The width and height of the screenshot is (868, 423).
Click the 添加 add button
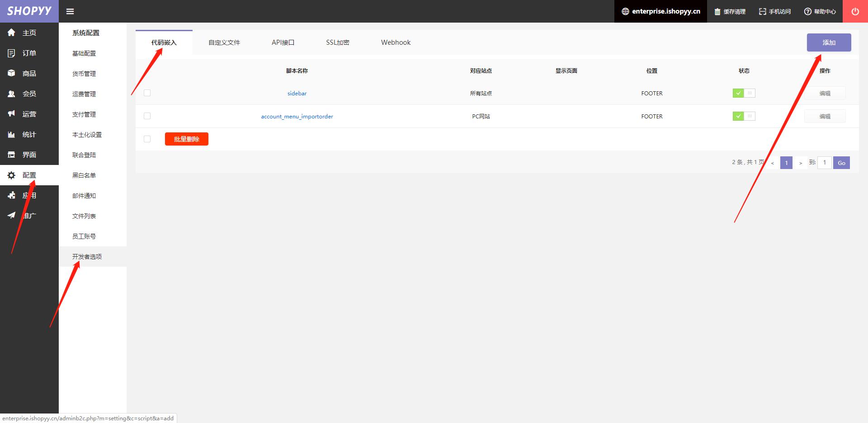click(829, 42)
